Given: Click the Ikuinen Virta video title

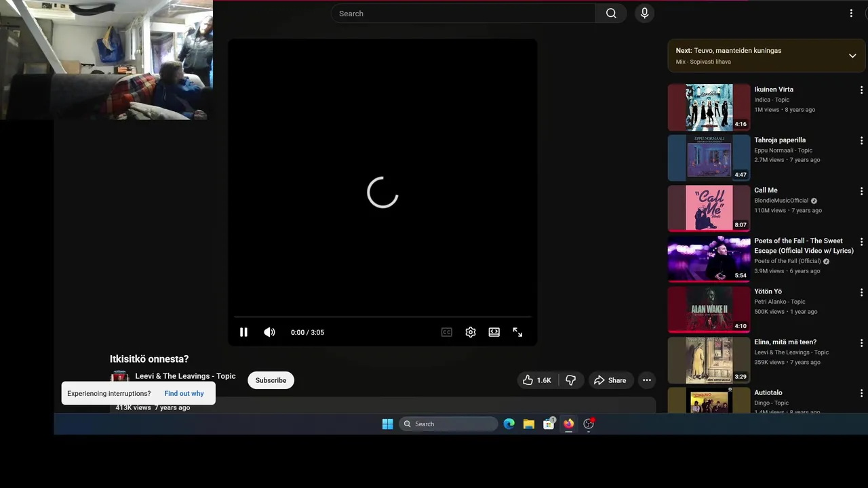Looking at the screenshot, I should 774,89.
